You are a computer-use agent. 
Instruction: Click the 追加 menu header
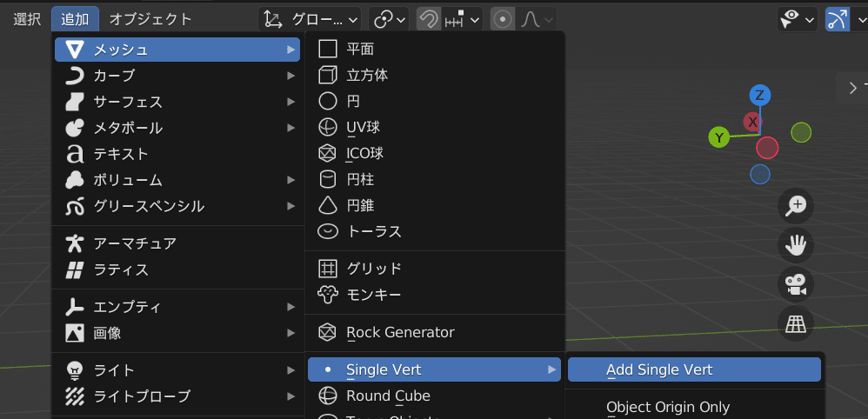(x=75, y=19)
